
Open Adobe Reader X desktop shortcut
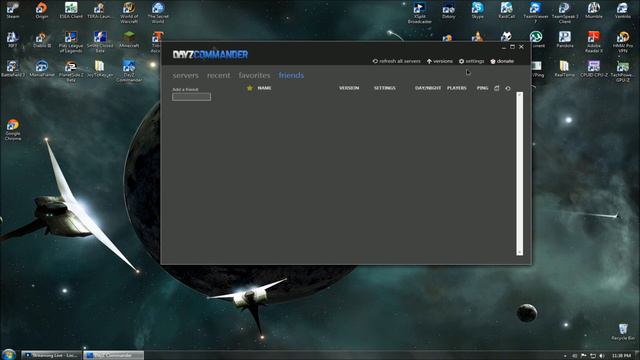593,42
